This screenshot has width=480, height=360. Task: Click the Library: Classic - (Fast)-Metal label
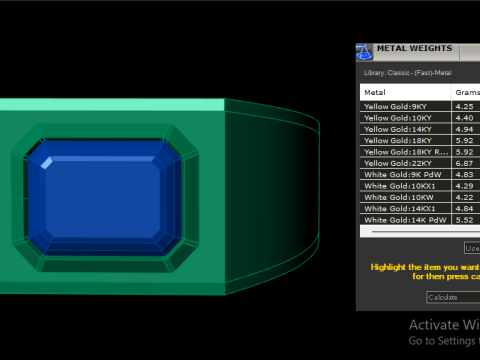pos(408,73)
